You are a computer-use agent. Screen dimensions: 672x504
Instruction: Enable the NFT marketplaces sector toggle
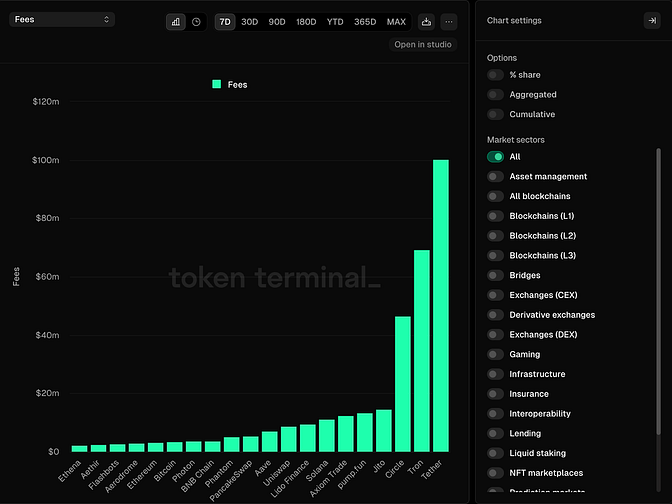pos(495,473)
